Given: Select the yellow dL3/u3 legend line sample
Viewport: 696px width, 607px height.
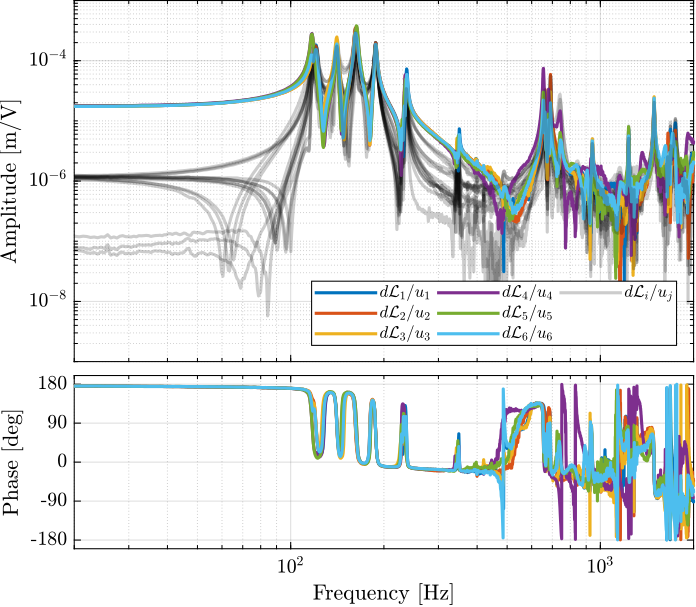Looking at the screenshot, I should pyautogui.click(x=346, y=333).
